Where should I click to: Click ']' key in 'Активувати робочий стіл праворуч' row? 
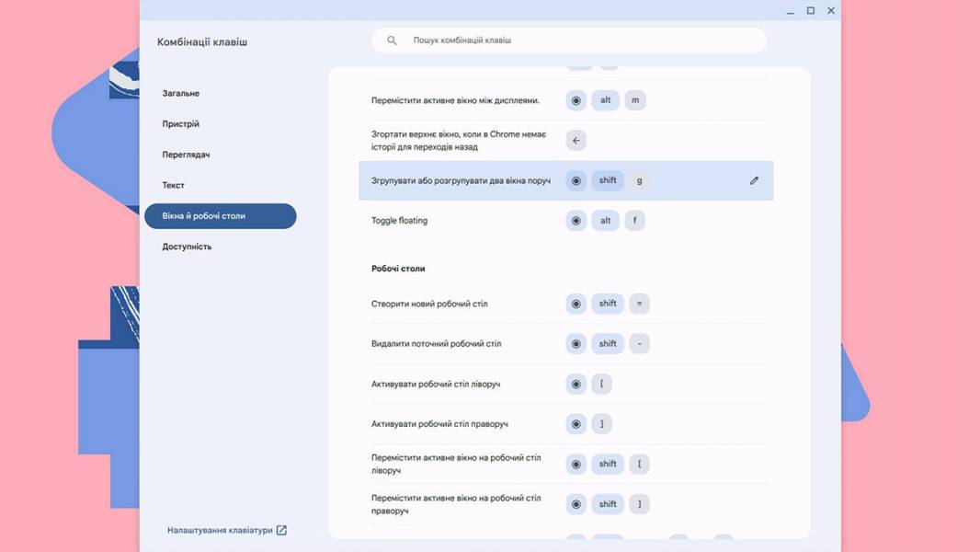(x=601, y=424)
